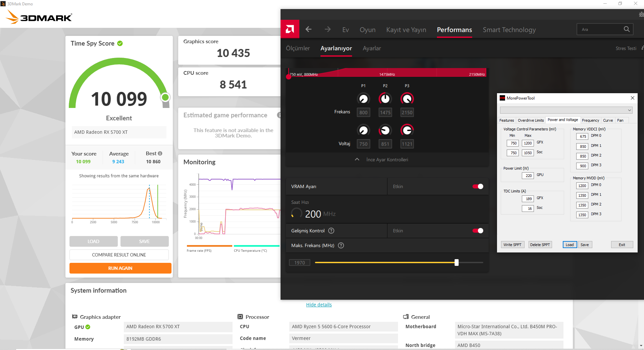
Task: Click Write SPPT button
Action: click(x=512, y=245)
